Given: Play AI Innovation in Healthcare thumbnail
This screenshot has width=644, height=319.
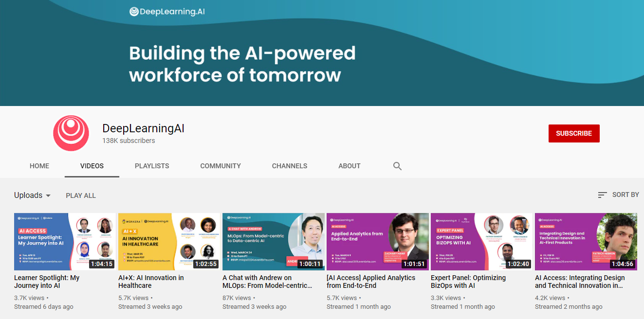Looking at the screenshot, I should click(169, 242).
